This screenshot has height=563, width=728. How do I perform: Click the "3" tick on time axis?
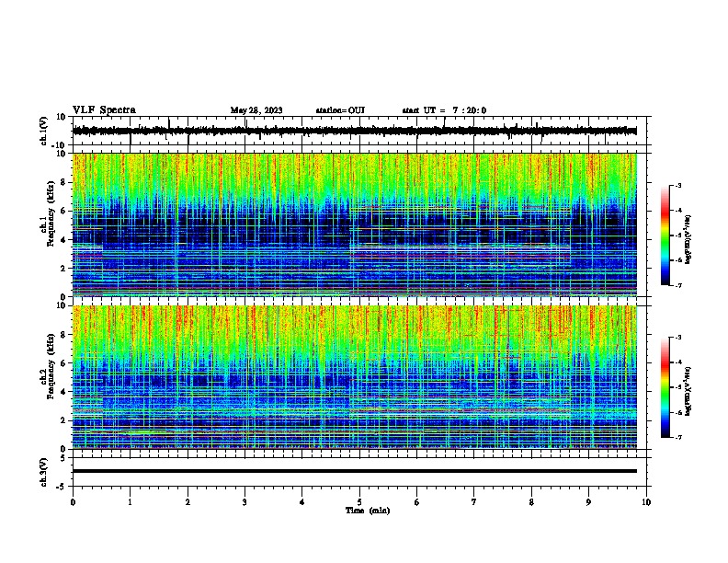tap(245, 502)
